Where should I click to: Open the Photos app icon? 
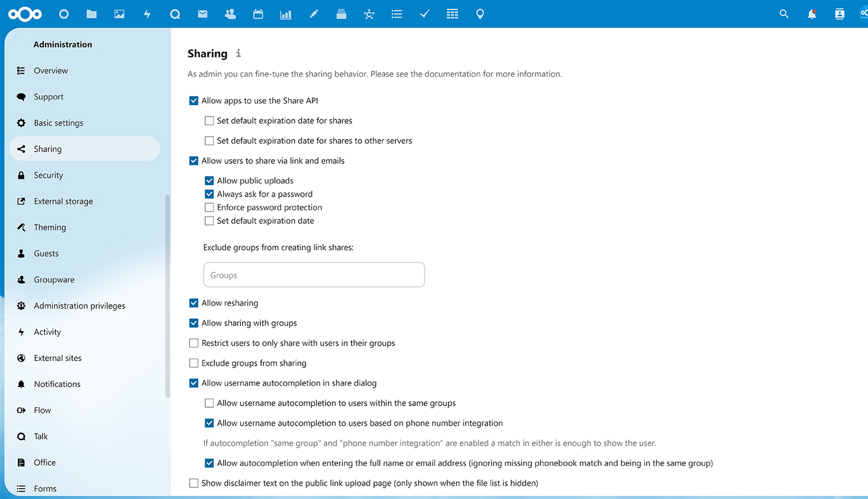pos(119,14)
